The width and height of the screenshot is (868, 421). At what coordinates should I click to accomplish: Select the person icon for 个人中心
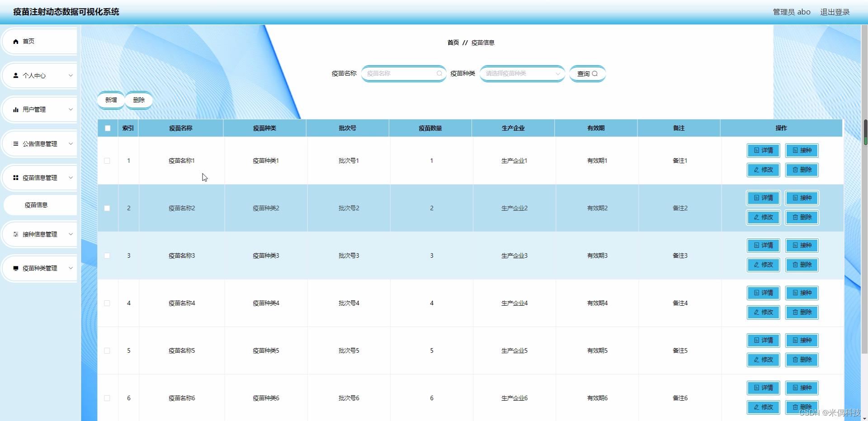15,75
